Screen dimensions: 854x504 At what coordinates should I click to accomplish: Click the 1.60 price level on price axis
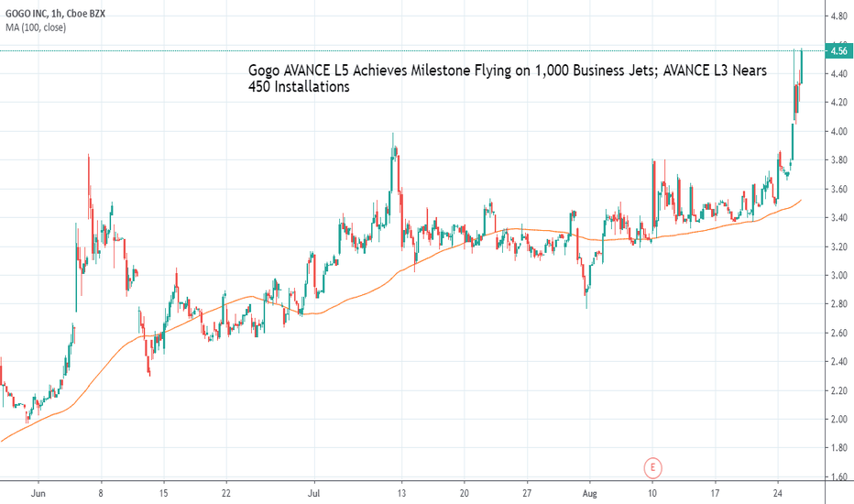pyautogui.click(x=838, y=477)
